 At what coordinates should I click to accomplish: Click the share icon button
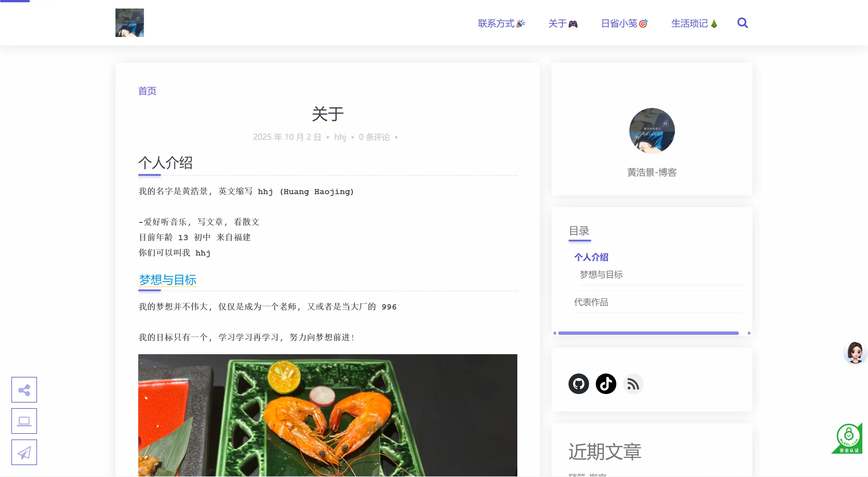point(24,390)
